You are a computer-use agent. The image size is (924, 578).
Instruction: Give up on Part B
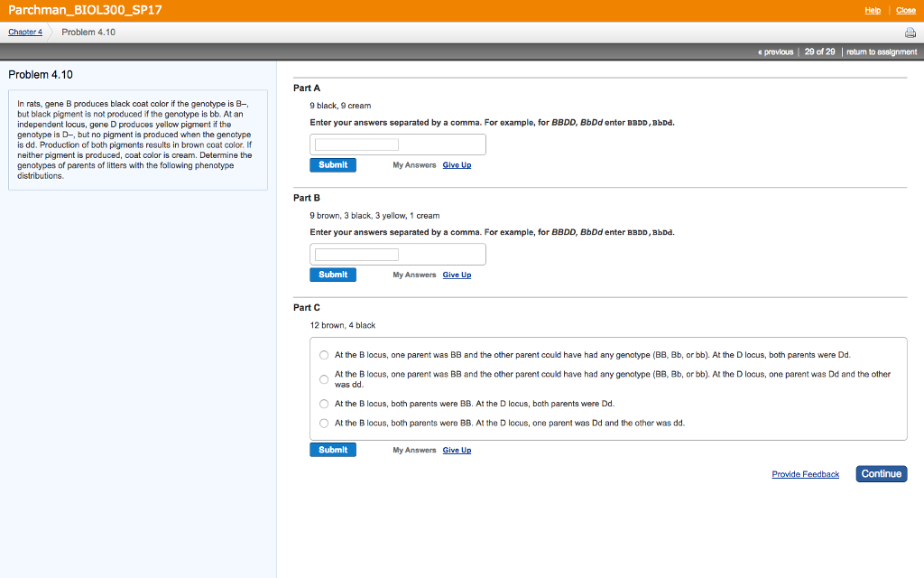point(457,275)
